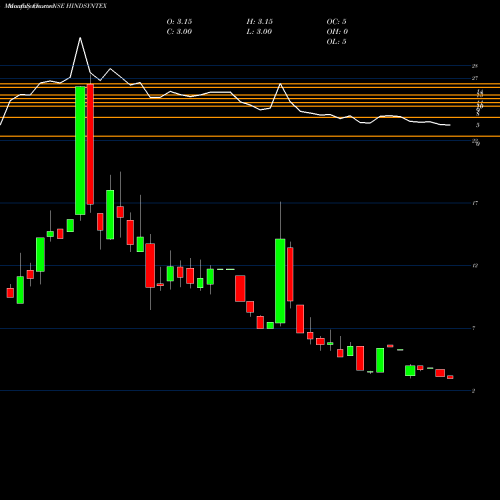Click the axis label 3 beside the white line
500x500 pixels.
click(478, 125)
